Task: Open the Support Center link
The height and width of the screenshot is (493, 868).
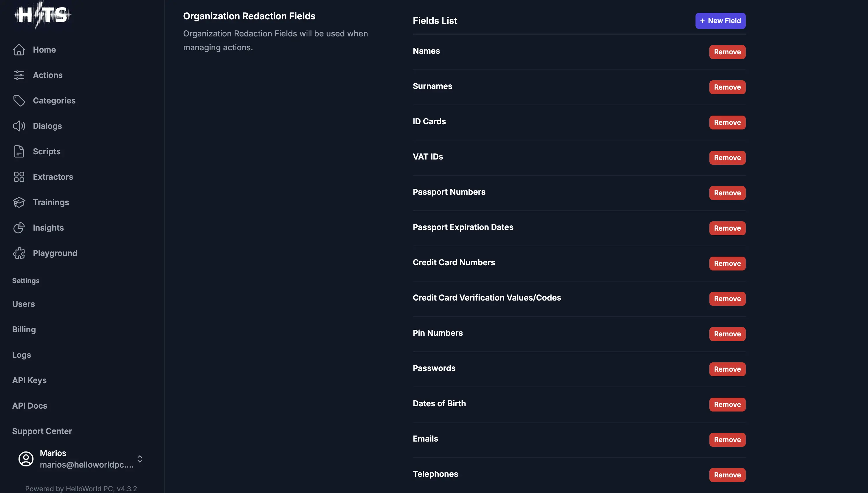Action: pyautogui.click(x=42, y=431)
